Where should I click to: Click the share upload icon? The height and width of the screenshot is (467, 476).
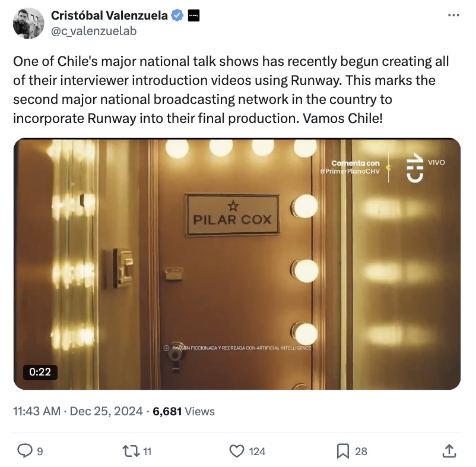tap(449, 451)
